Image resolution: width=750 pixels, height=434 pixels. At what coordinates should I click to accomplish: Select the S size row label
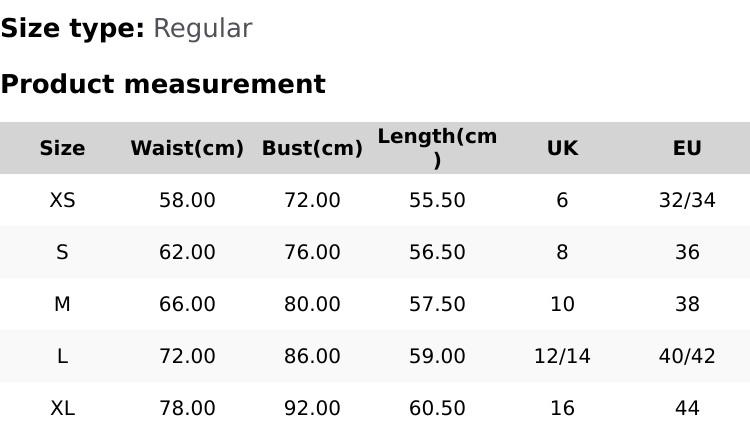62,252
